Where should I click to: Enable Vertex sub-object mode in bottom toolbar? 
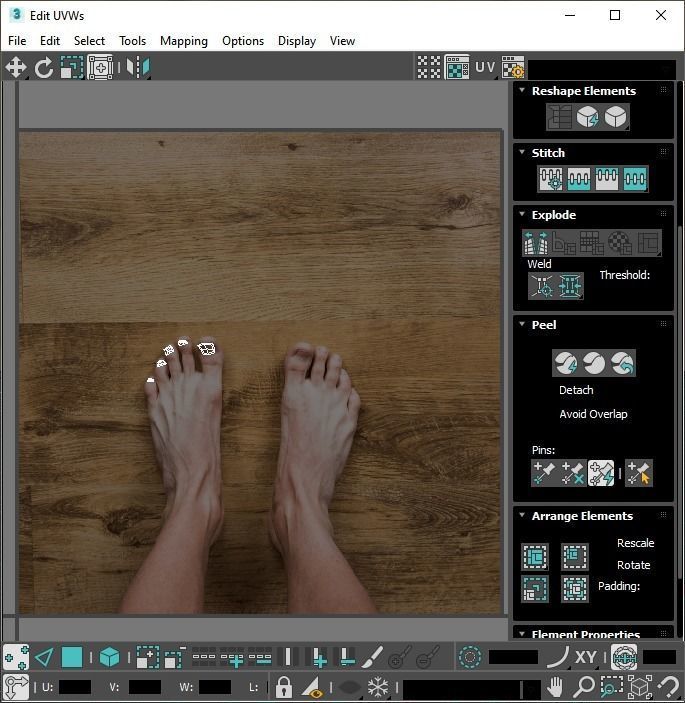click(x=16, y=658)
